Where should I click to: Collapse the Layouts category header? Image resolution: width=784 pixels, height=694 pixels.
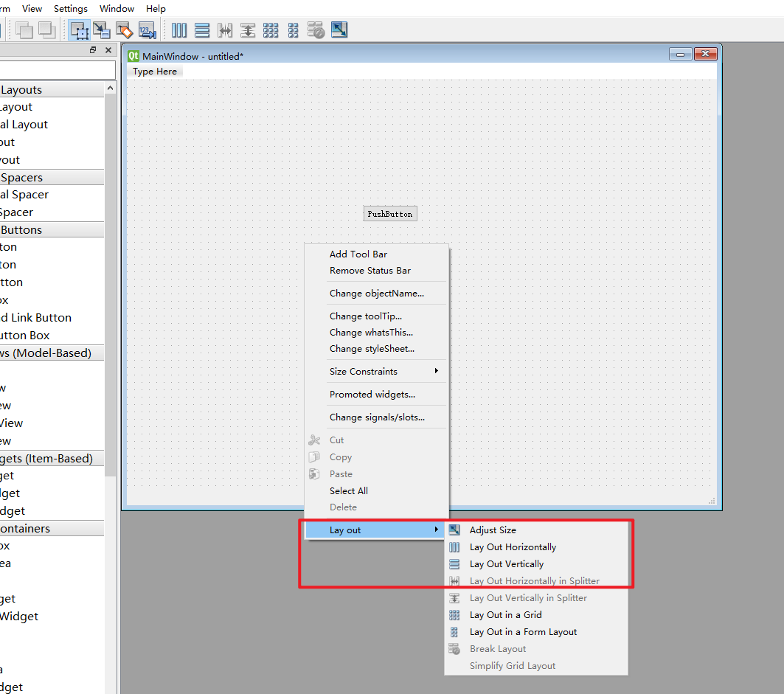coord(52,89)
